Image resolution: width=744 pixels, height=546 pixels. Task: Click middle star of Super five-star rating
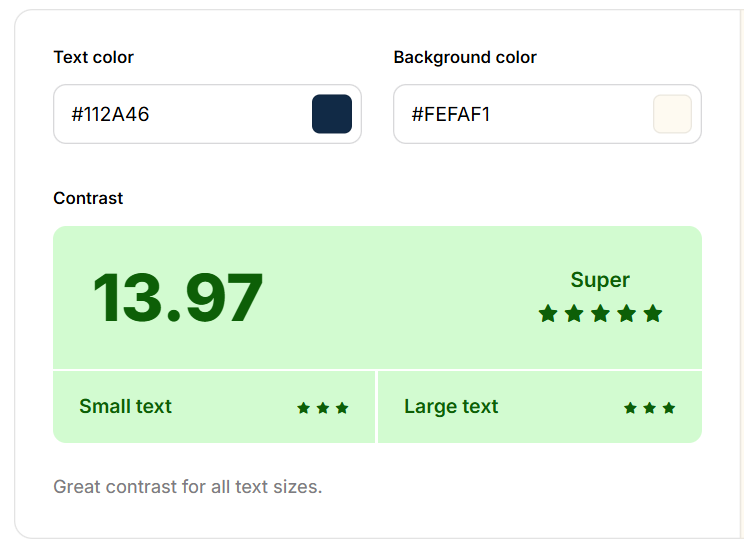click(x=600, y=314)
